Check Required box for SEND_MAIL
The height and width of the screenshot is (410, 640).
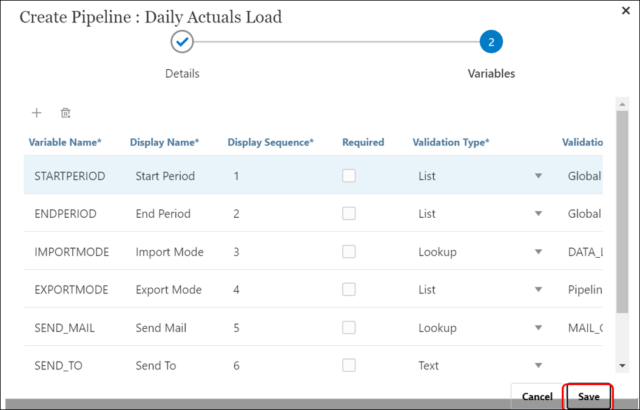(349, 328)
